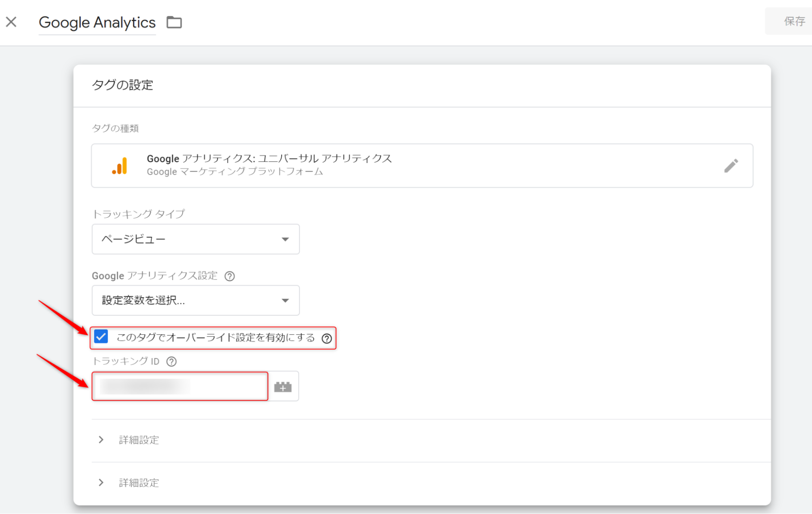Open help icon next to override setting label
The height and width of the screenshot is (514, 812).
pyautogui.click(x=327, y=338)
